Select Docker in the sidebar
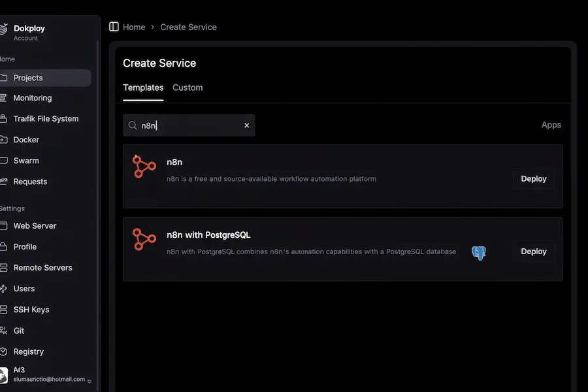Viewport: 588px width, 392px height. click(x=26, y=139)
